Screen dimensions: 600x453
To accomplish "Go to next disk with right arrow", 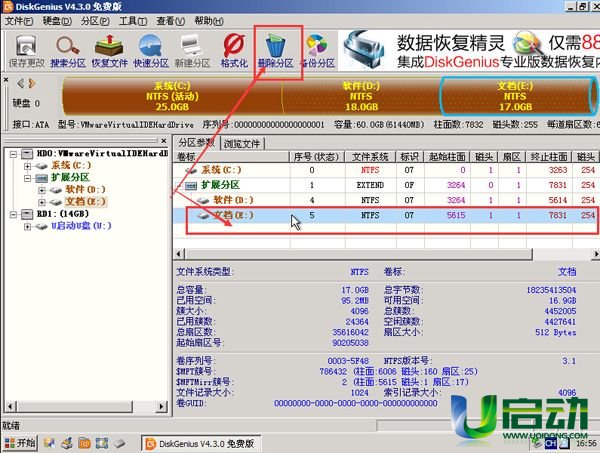I will coord(32,83).
